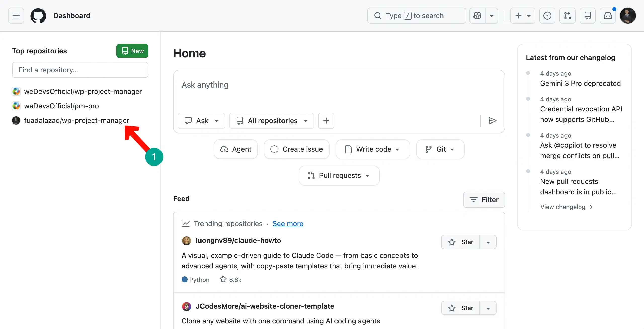
Task: Attach another repository with the plus icon
Action: pos(326,121)
